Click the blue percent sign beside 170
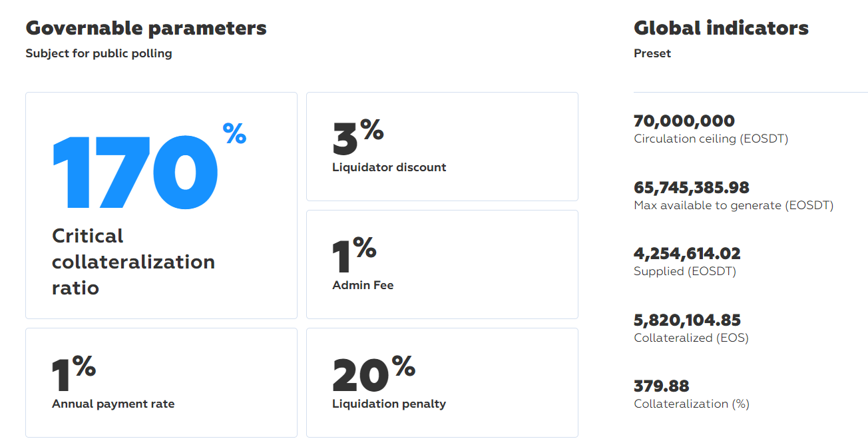868x445 pixels. 234,133
